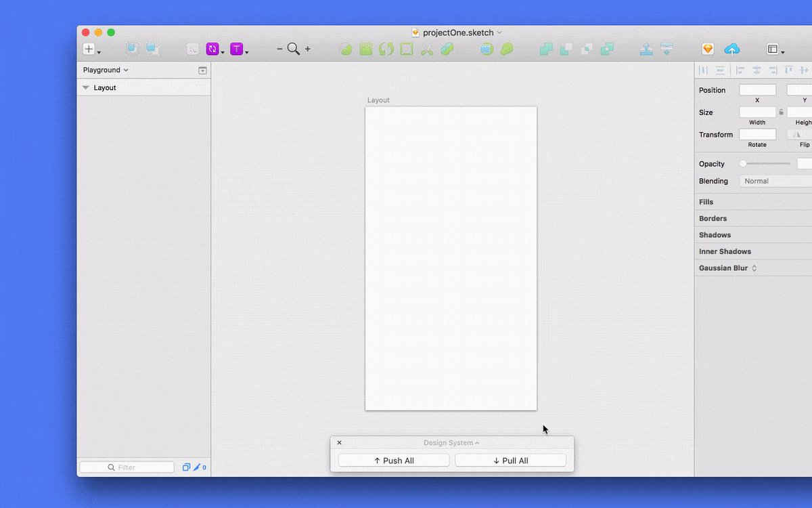Zoom out with the minus button

279,49
